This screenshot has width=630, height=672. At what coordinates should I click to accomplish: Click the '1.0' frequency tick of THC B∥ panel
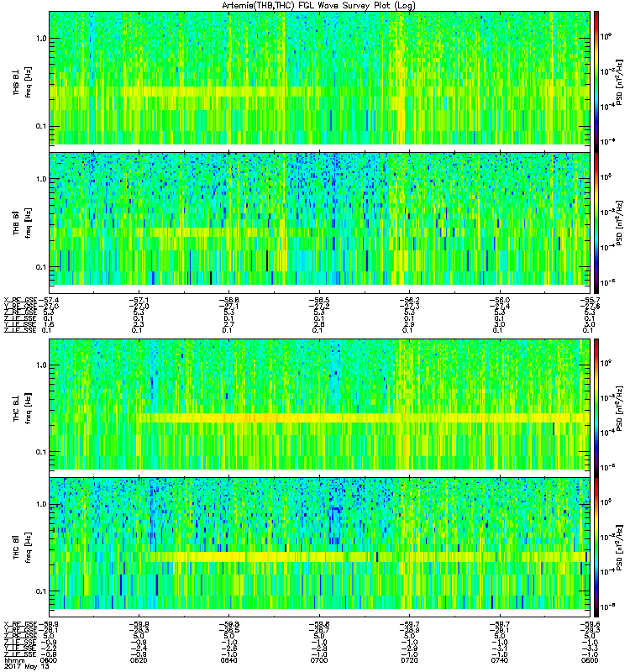[x=41, y=505]
